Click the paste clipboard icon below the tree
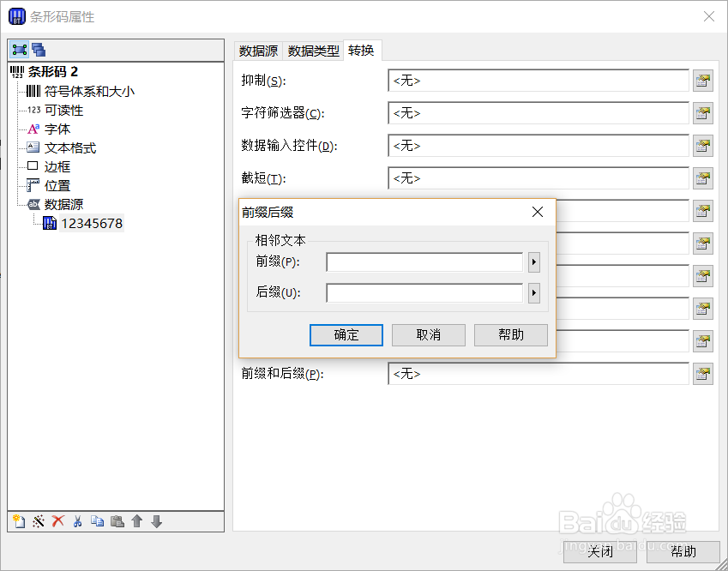 (x=117, y=521)
